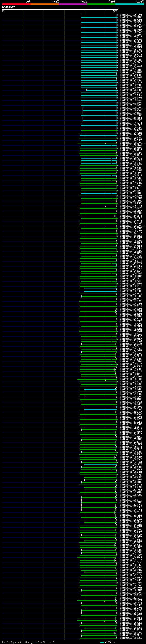Select label UniRef100_Q965D6
This screenshot has width=146, height=644.
(x=131, y=314)
